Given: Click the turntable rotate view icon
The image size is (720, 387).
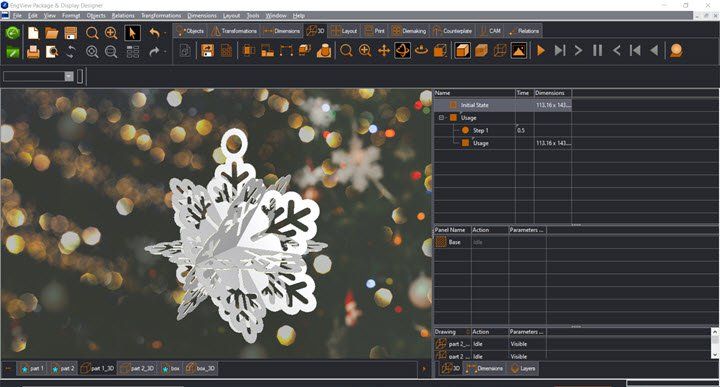Looking at the screenshot, I should [x=421, y=50].
